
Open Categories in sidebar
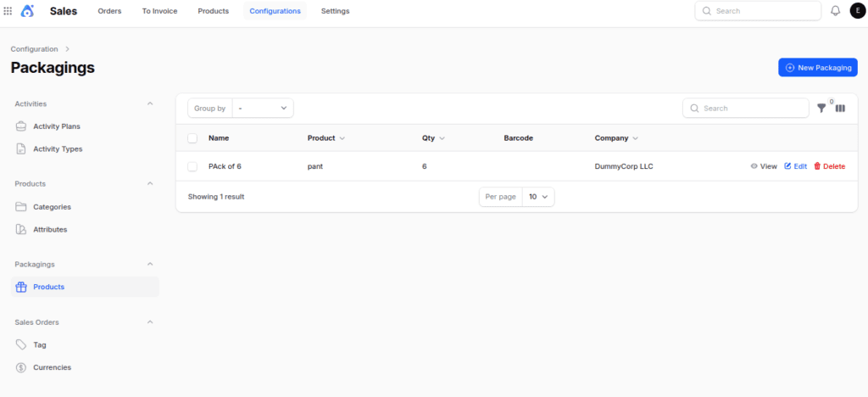click(x=85, y=206)
